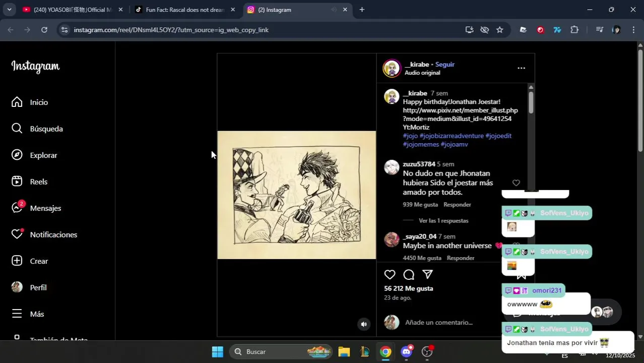Click the Crear plus icon
Screen dimensions: 644x363
tap(17, 261)
